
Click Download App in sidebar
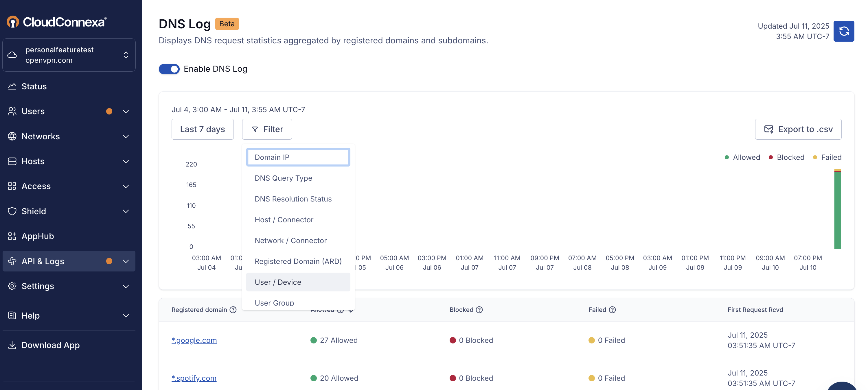[x=69, y=345]
